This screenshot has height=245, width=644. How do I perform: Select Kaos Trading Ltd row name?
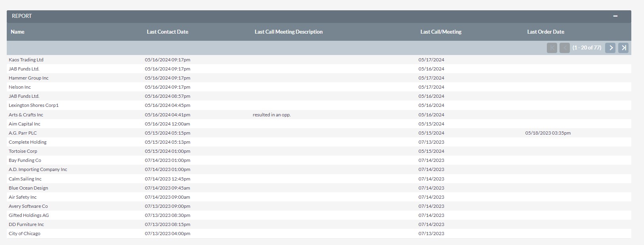[26, 60]
